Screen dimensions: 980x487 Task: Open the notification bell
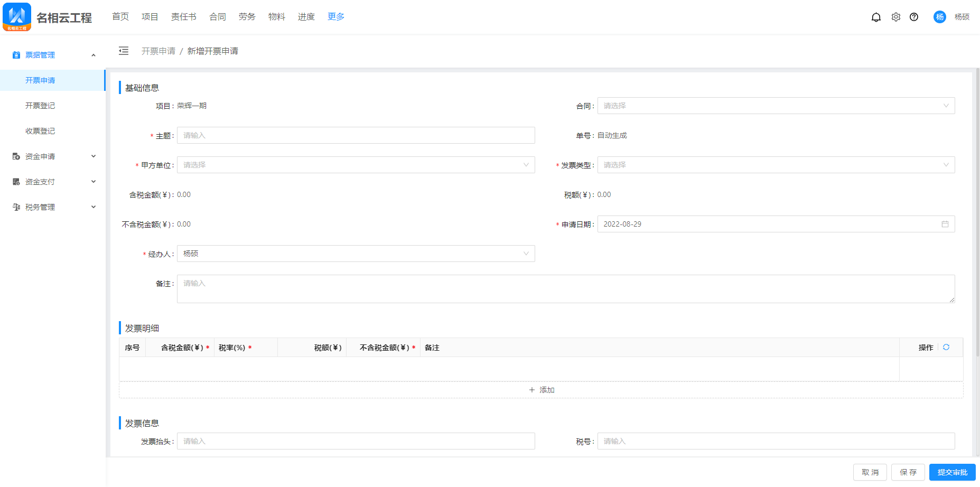pos(876,17)
